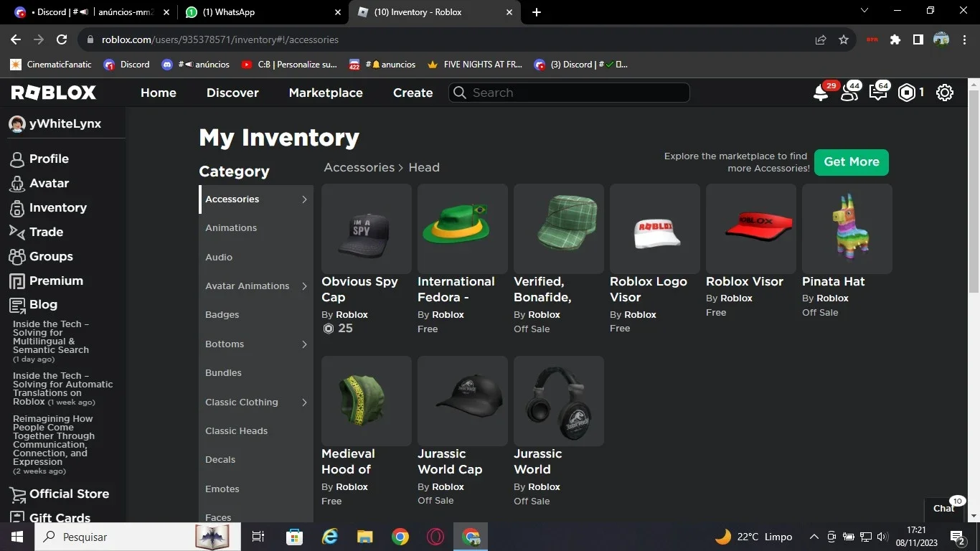
Task: Click the Groups sidebar icon
Action: point(17,256)
